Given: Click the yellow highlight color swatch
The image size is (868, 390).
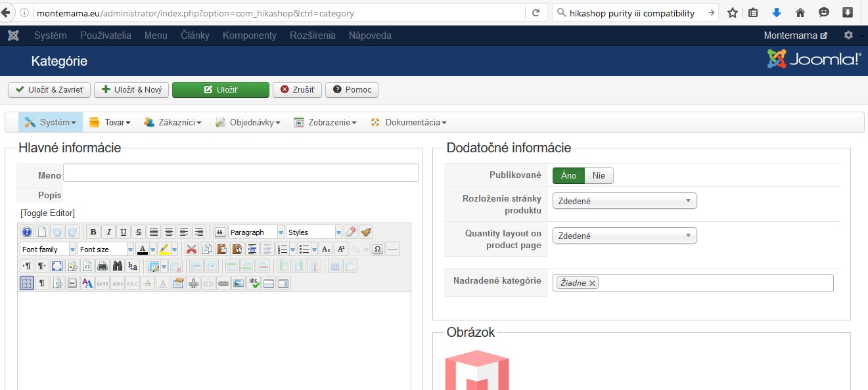Looking at the screenshot, I should coord(164,249).
